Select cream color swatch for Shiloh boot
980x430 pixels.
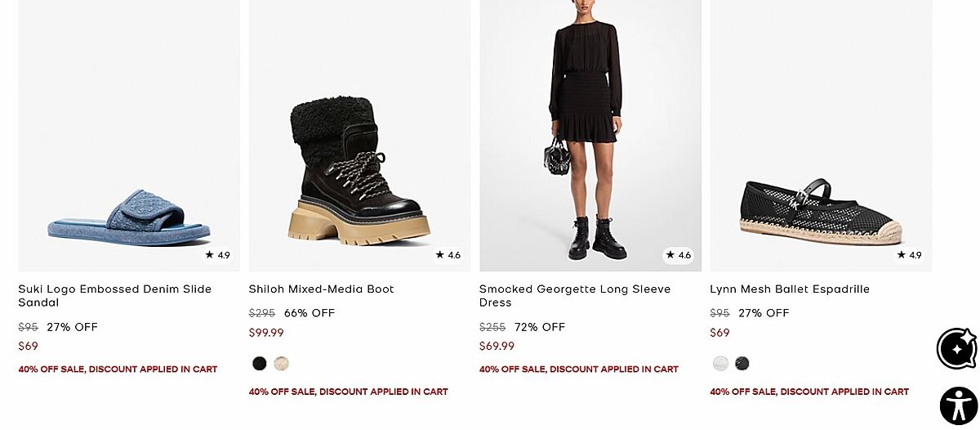click(282, 364)
